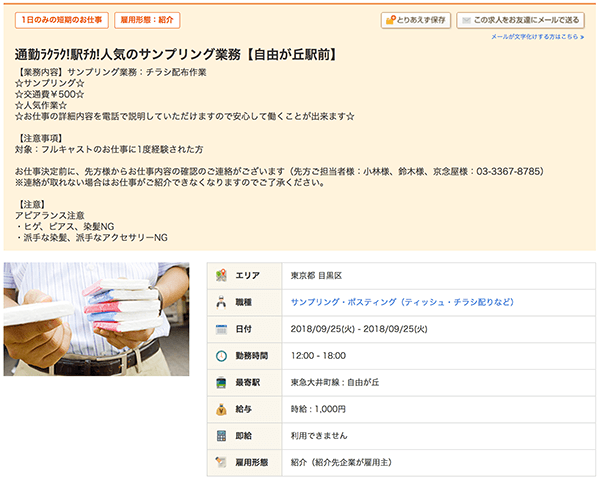Viewport: 600px width, 480px height.
Task: Click the ・ヒゲ、ピアス、染髪NG line
Action: click(x=65, y=226)
